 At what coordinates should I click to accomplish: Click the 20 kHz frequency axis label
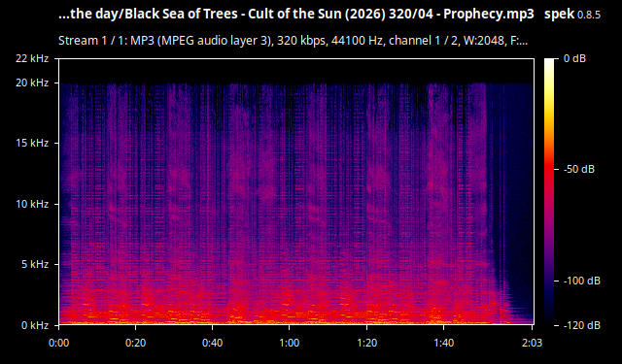pyautogui.click(x=32, y=83)
